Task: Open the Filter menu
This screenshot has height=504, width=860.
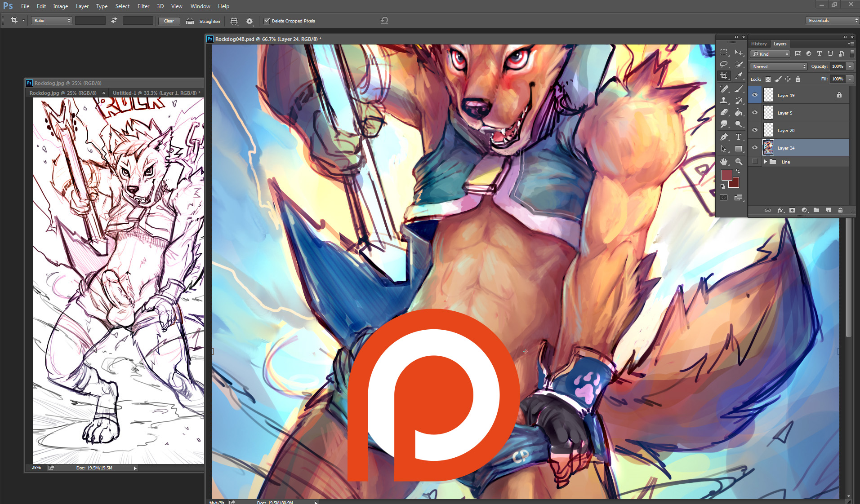Action: (143, 6)
